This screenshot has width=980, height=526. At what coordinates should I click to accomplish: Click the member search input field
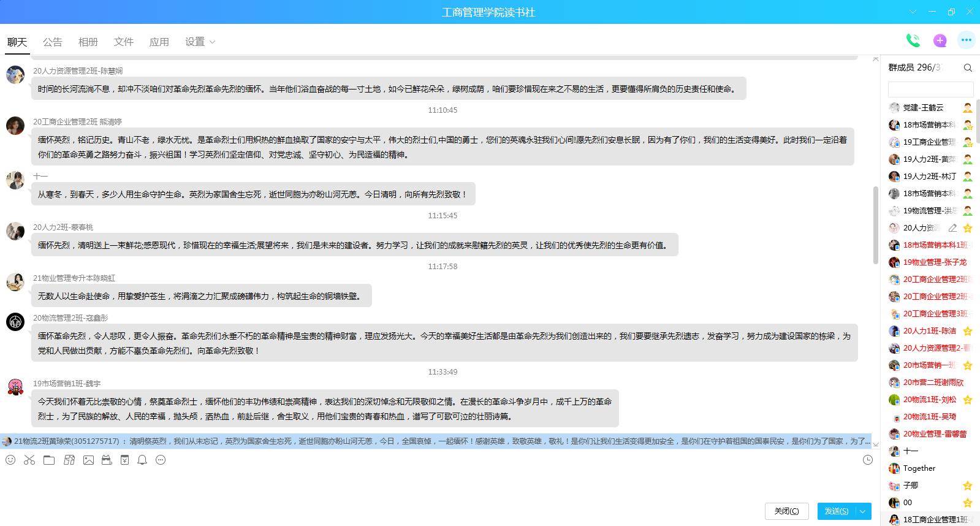930,89
